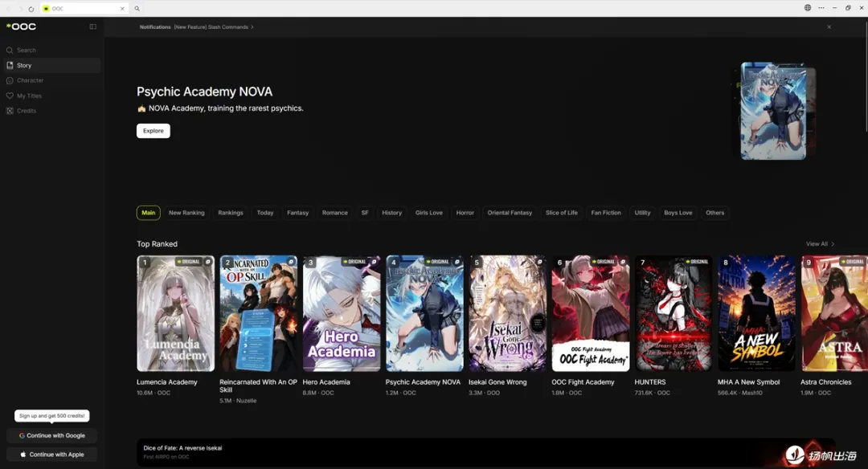Click the Explore button
The image size is (868, 469).
[x=154, y=131]
